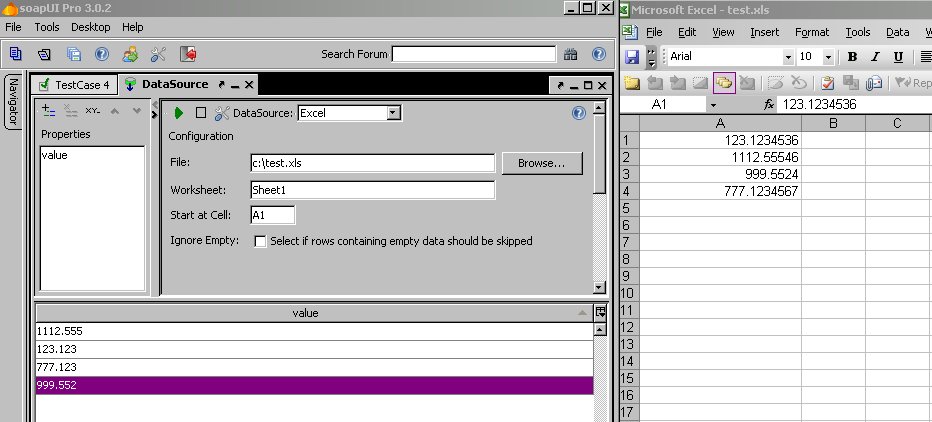Image resolution: width=932 pixels, height=422 pixels.
Task: Detach the DataSource tab with its arrow icon
Action: [x=222, y=85]
